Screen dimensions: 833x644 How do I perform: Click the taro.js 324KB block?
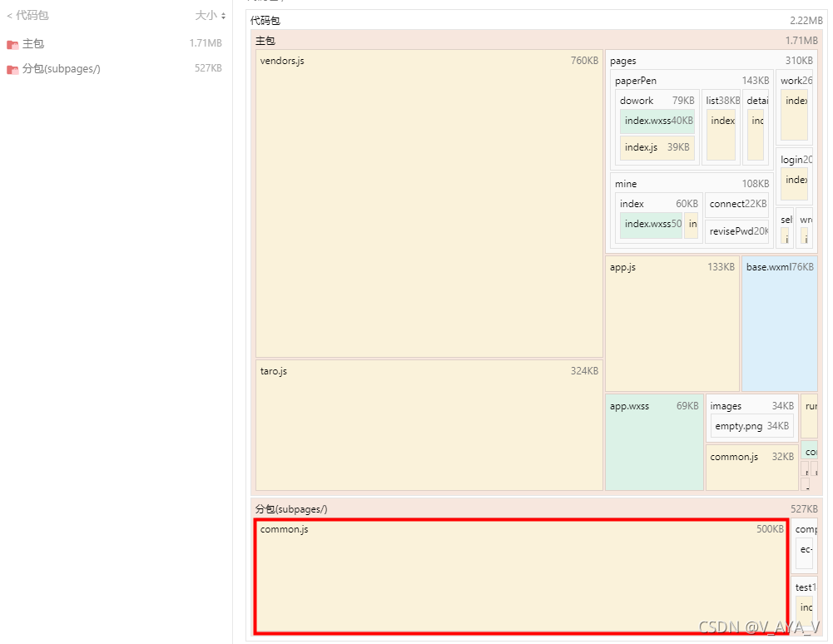429,425
